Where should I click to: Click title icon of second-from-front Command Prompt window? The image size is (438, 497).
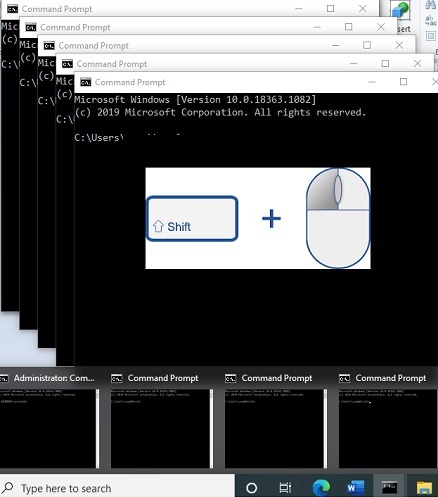tap(67, 64)
